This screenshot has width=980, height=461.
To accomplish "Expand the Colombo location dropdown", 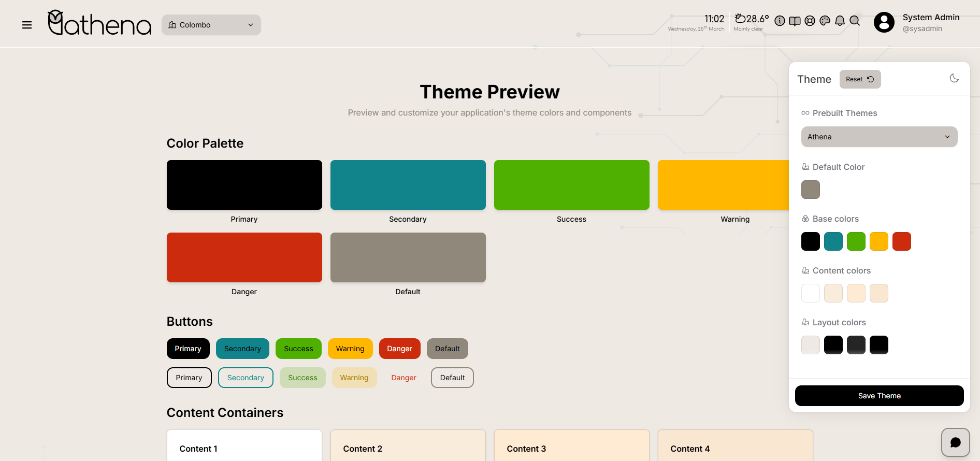I will coord(211,25).
